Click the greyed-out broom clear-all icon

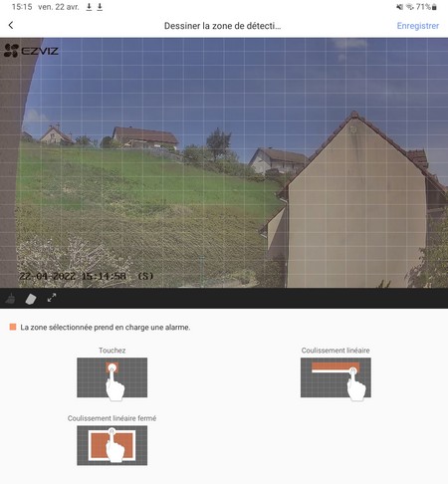tap(10, 299)
